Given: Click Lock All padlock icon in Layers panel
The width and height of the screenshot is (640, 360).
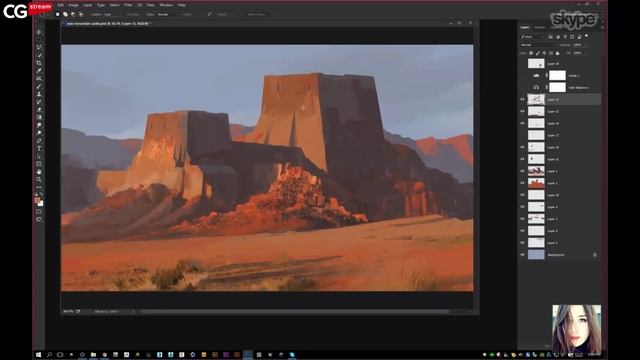Looking at the screenshot, I should [x=558, y=53].
